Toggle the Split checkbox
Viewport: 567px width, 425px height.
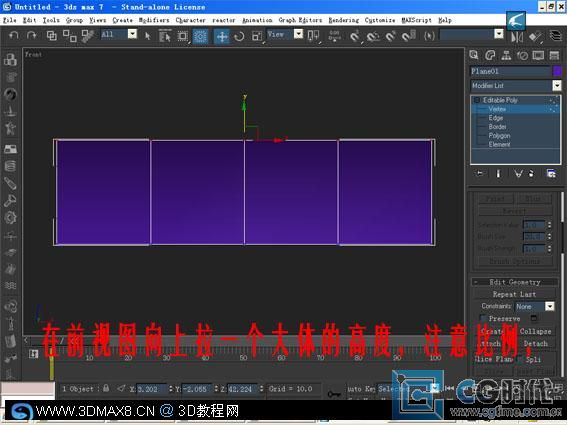[x=520, y=358]
